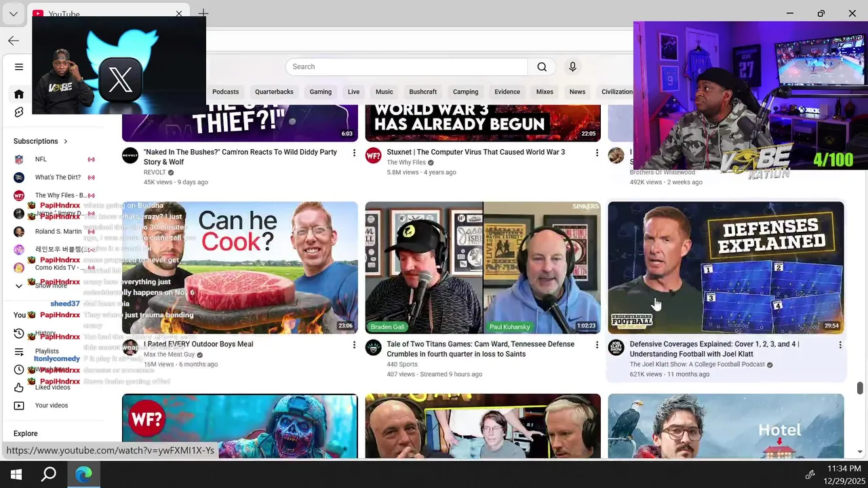Open more options for Tale of Two Titans video
The height and width of the screenshot is (488, 868).
[597, 345]
